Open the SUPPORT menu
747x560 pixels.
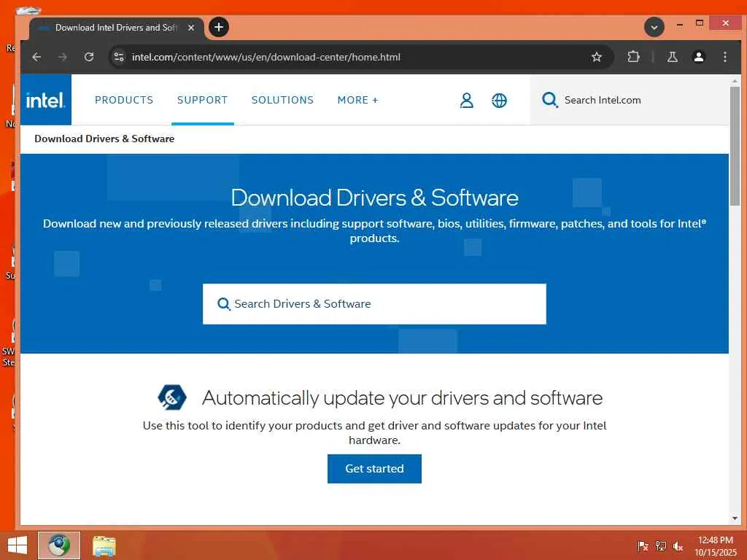click(203, 100)
